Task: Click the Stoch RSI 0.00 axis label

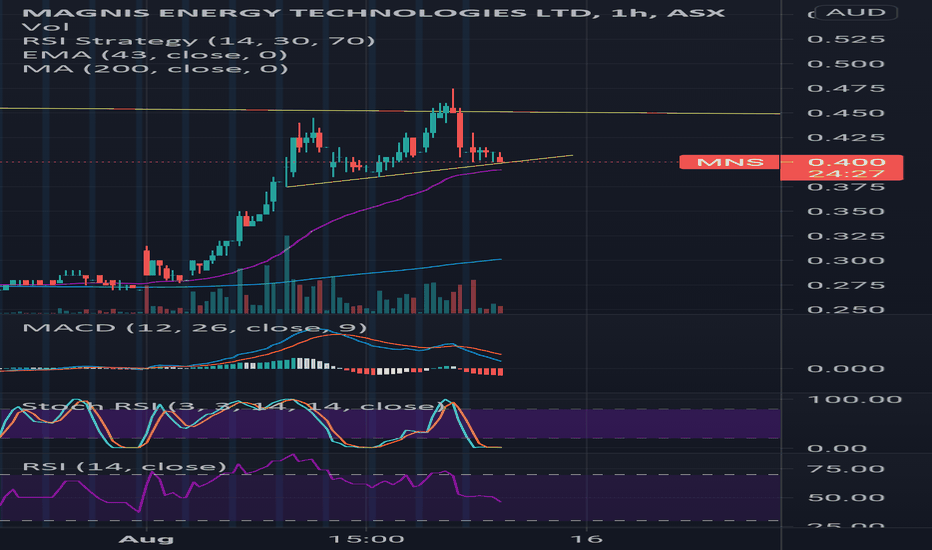Action: tap(837, 448)
